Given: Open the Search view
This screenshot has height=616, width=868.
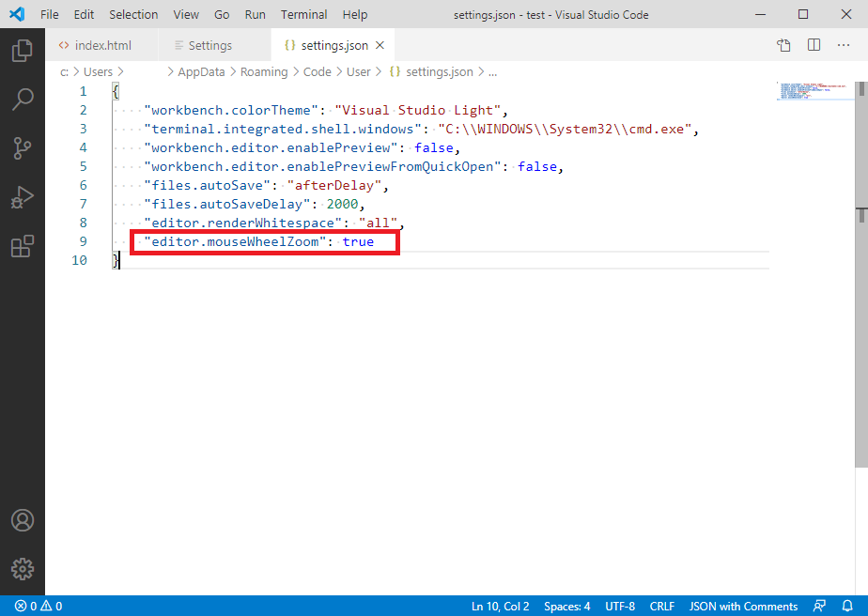Looking at the screenshot, I should click(x=23, y=100).
